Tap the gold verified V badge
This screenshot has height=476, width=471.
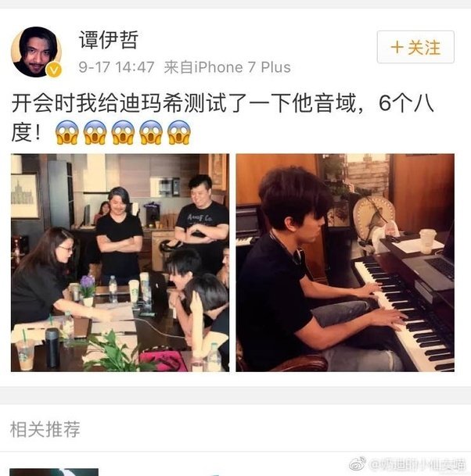(54, 70)
